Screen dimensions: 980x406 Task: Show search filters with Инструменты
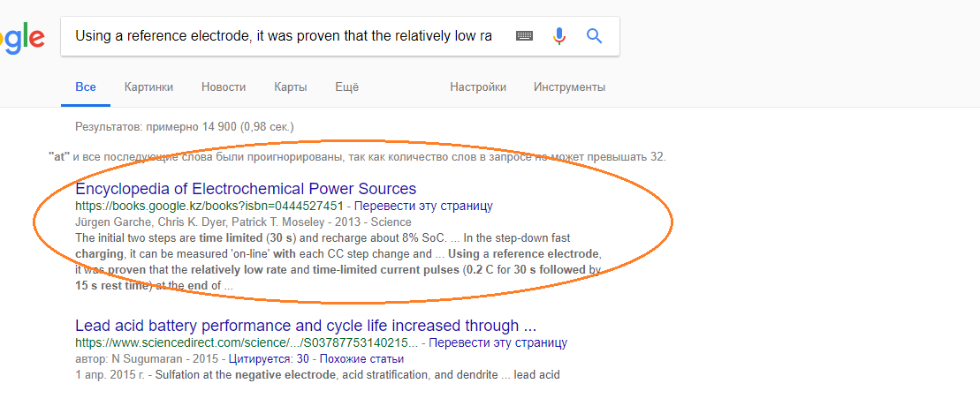point(569,87)
